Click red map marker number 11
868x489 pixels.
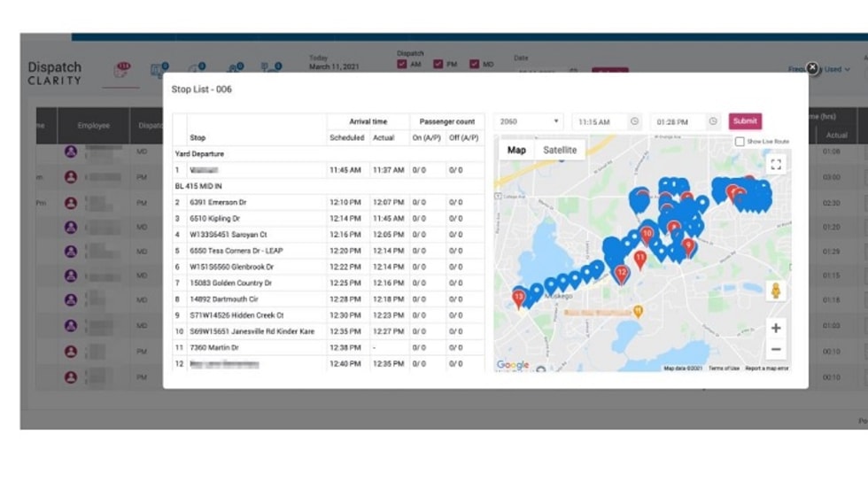pyautogui.click(x=639, y=258)
